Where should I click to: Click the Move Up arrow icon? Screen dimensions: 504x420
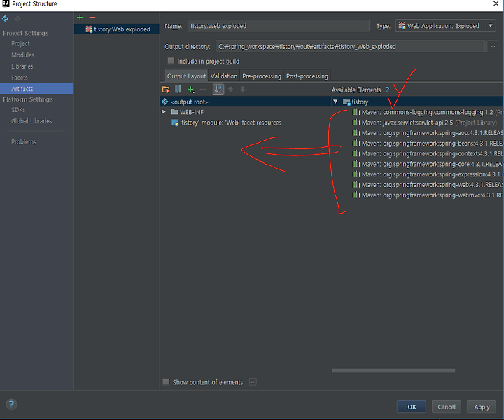click(230, 90)
